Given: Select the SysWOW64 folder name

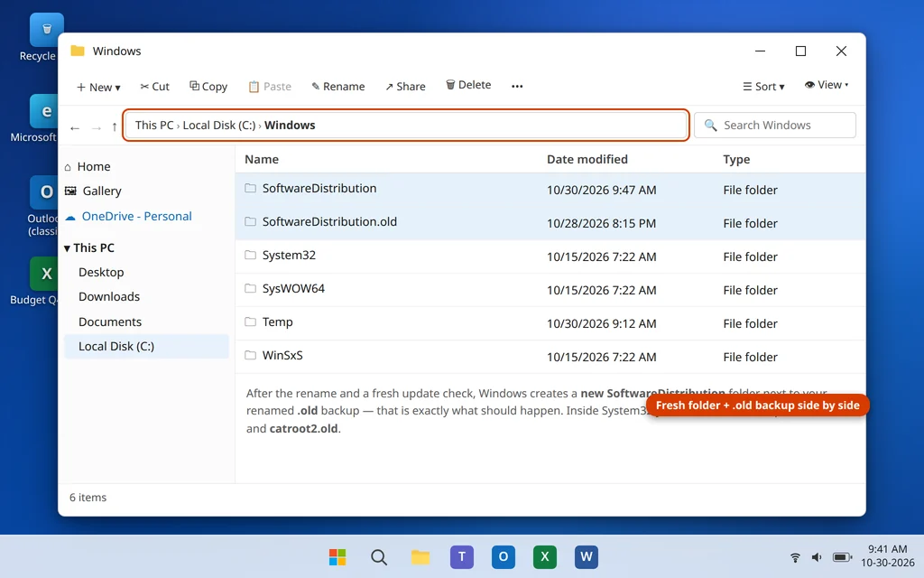Looking at the screenshot, I should point(293,288).
